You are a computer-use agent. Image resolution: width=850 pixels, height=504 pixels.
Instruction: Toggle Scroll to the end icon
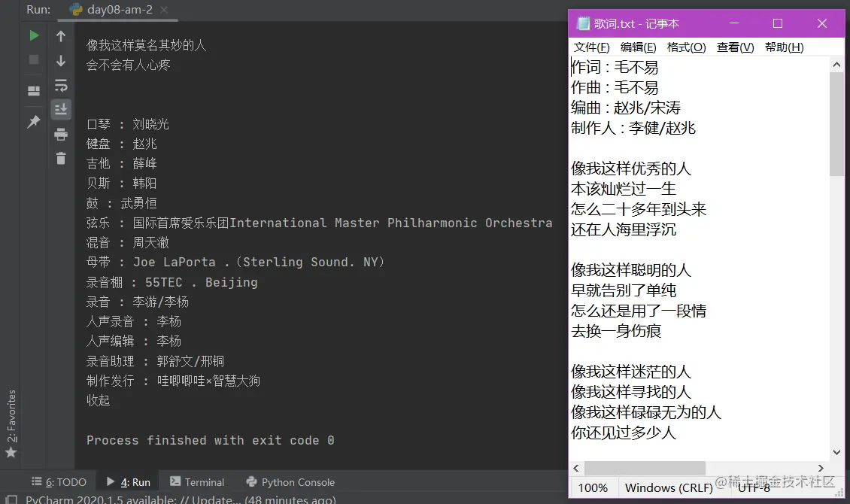[61, 110]
